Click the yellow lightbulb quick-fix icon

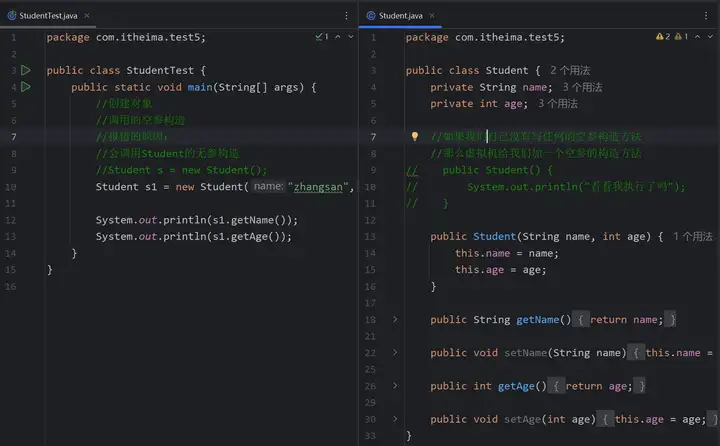[414, 137]
